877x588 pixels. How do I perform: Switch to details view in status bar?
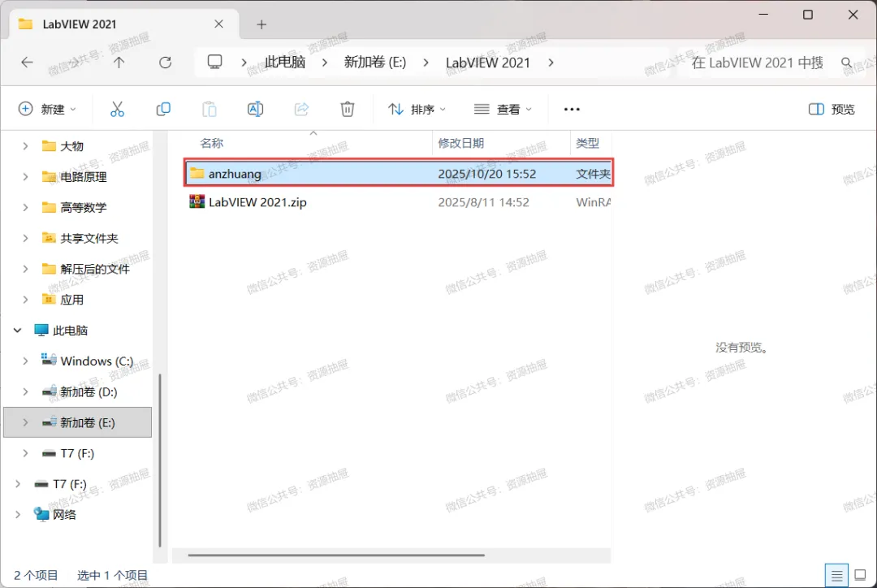(x=836, y=575)
